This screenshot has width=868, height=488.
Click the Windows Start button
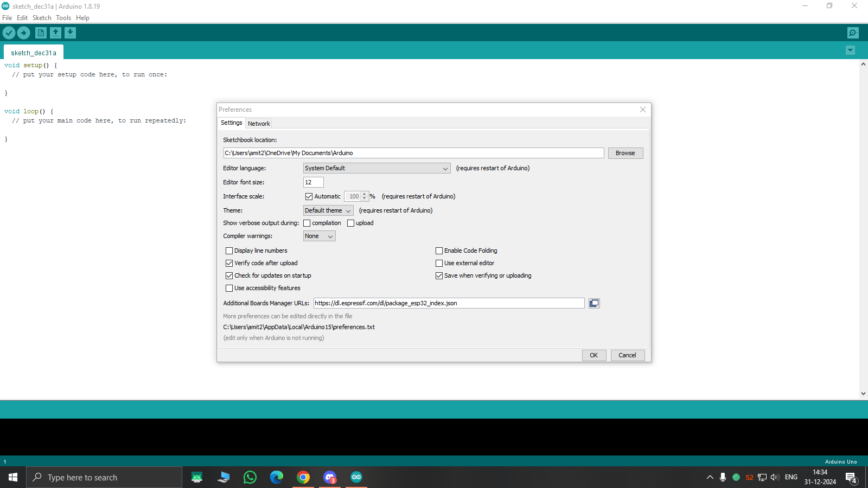click(13, 477)
